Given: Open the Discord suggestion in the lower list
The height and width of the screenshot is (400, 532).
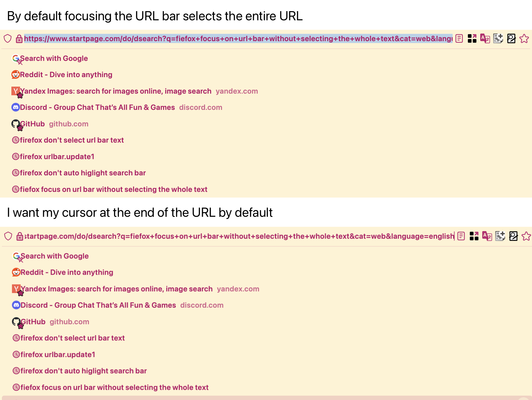Looking at the screenshot, I should 98,305.
